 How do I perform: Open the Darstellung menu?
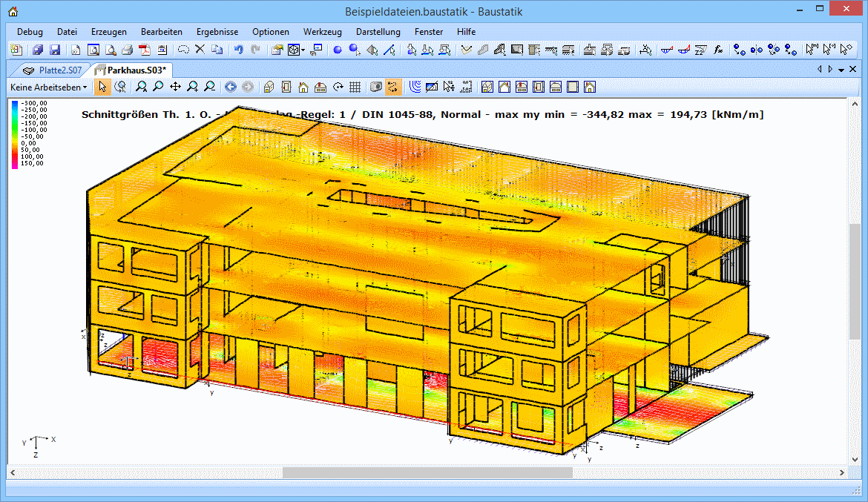coord(378,32)
